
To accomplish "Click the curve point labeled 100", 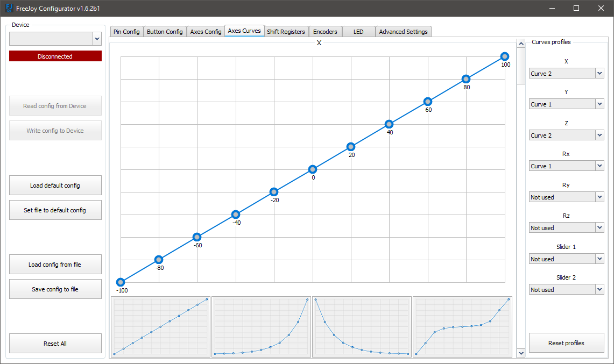I will tap(505, 56).
